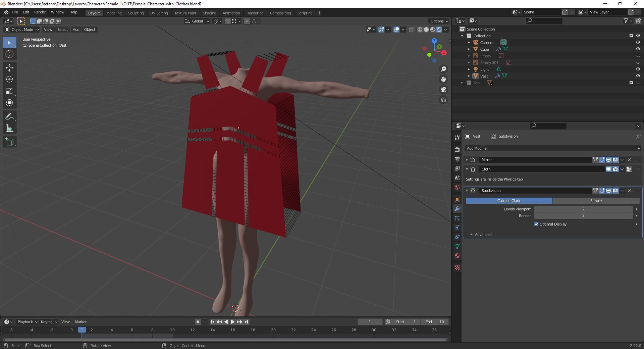Open the Add Modifier dropdown

552,148
